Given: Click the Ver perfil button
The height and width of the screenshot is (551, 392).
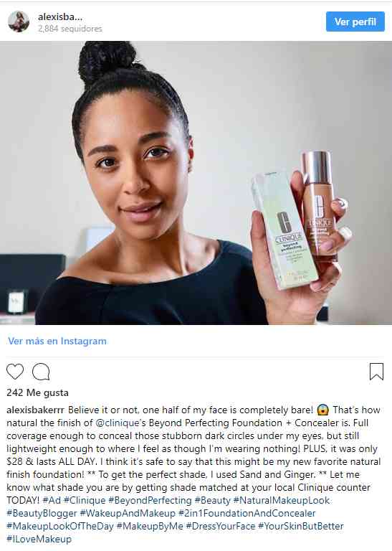Looking at the screenshot, I should [x=355, y=22].
